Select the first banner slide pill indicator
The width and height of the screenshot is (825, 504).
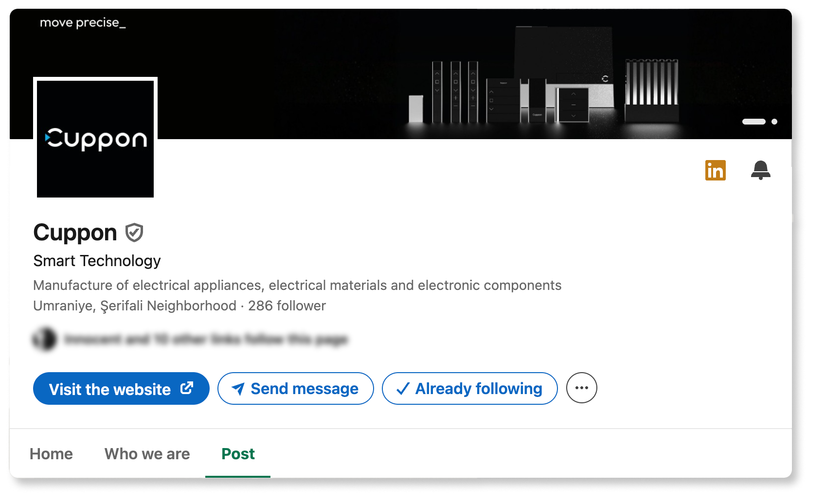753,122
